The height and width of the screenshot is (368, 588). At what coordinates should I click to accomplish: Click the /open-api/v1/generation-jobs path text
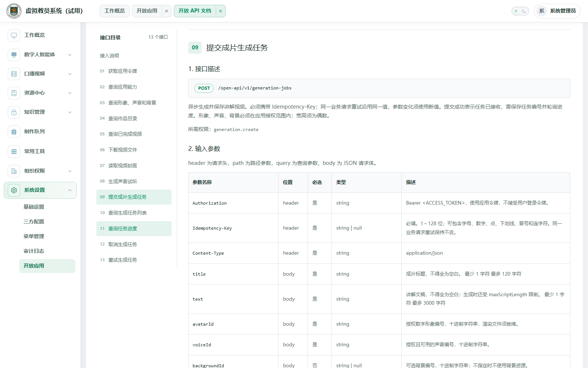click(x=255, y=88)
